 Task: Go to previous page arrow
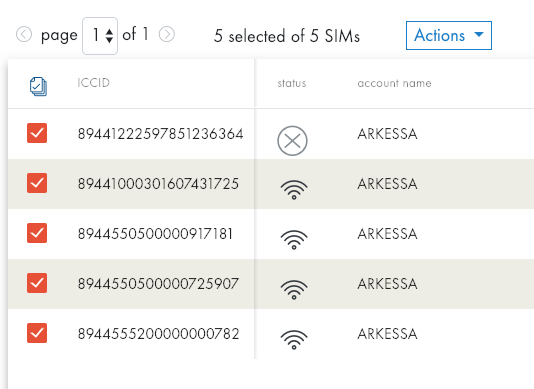tap(24, 34)
